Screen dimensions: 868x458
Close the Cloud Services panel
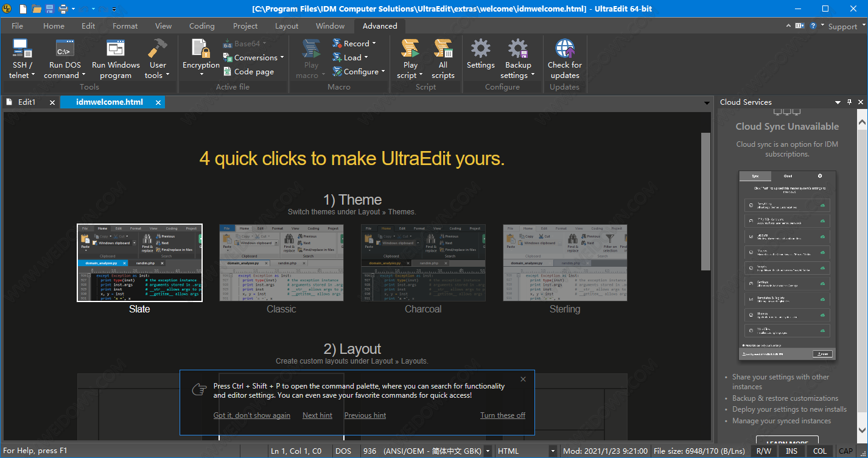861,102
